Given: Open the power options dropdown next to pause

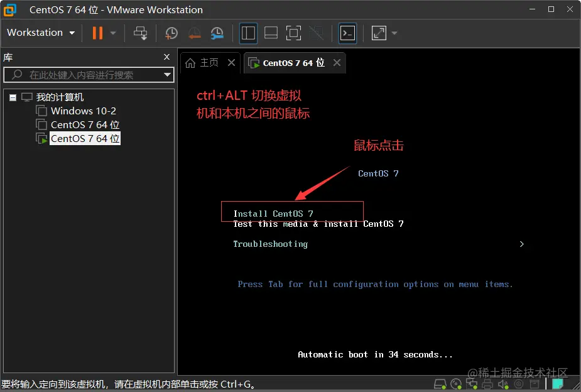Looking at the screenshot, I should pyautogui.click(x=113, y=33).
